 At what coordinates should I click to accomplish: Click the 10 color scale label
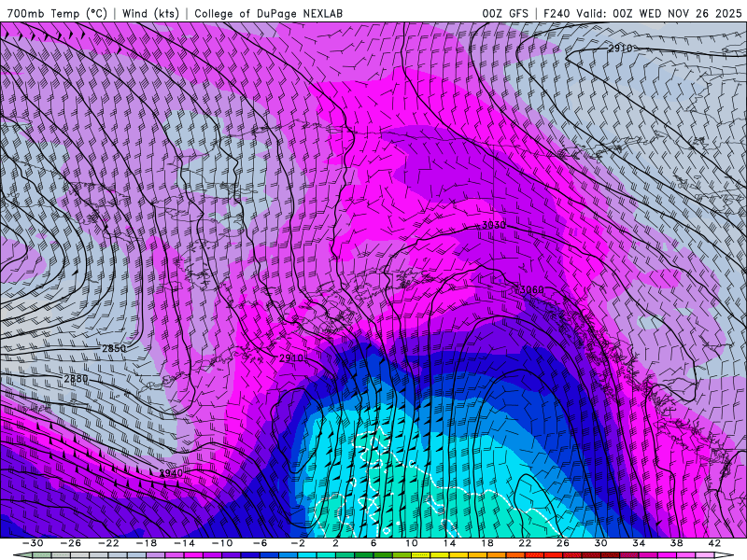tap(411, 543)
